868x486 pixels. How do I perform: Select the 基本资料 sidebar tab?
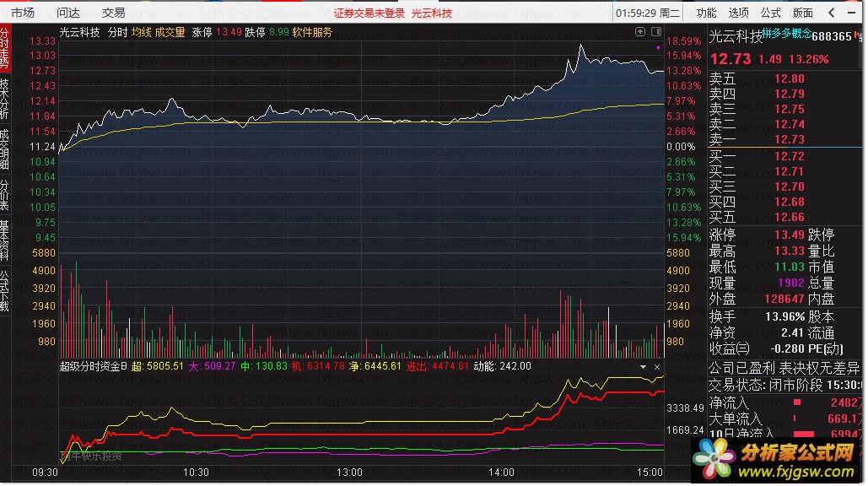(x=4, y=240)
